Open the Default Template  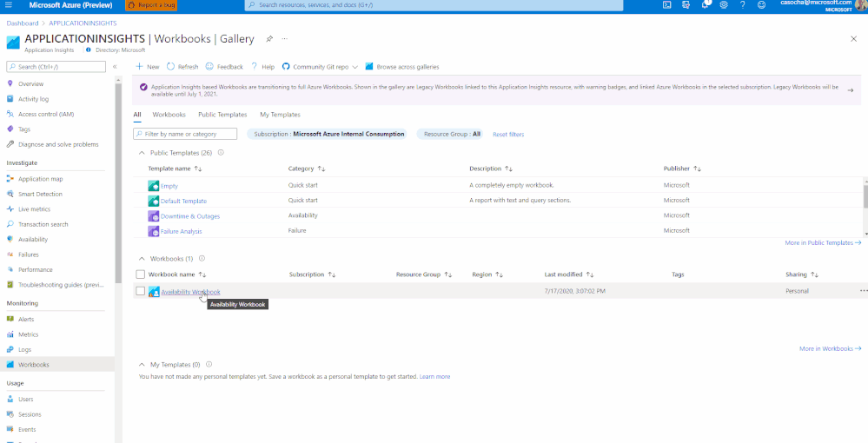[x=184, y=201]
